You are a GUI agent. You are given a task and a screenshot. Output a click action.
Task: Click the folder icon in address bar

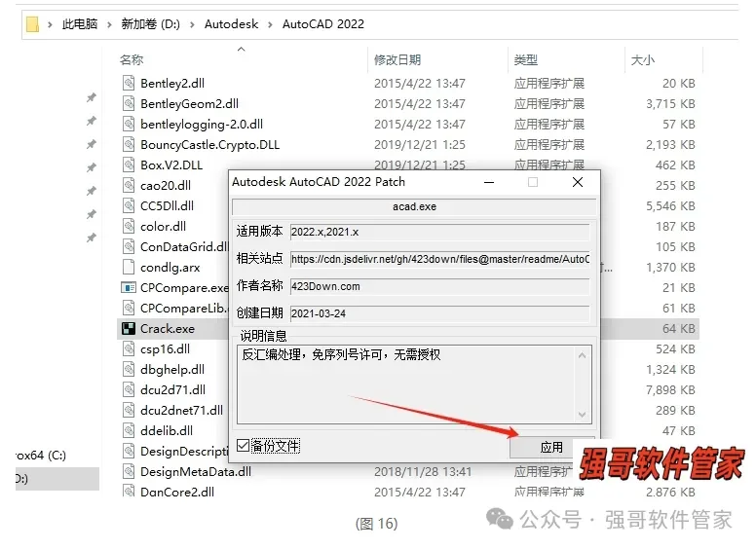(32, 24)
